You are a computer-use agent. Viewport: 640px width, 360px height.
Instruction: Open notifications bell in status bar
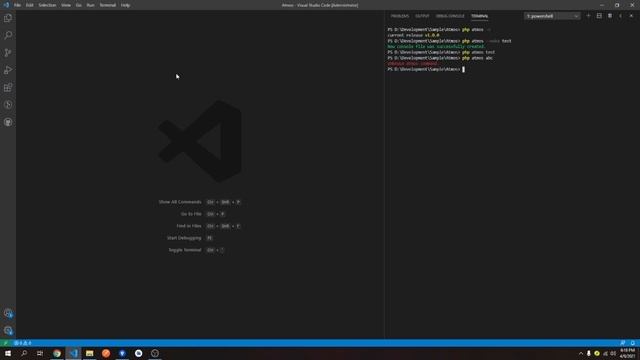point(633,343)
